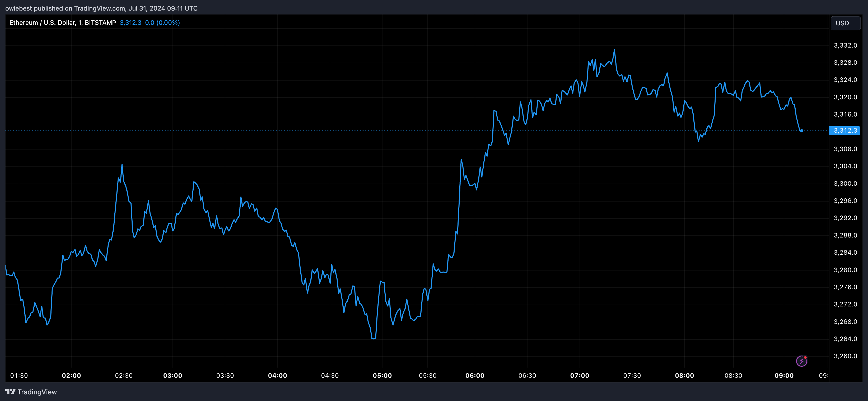Click the TradingView logo icon
This screenshot has width=868, height=401.
point(11,391)
